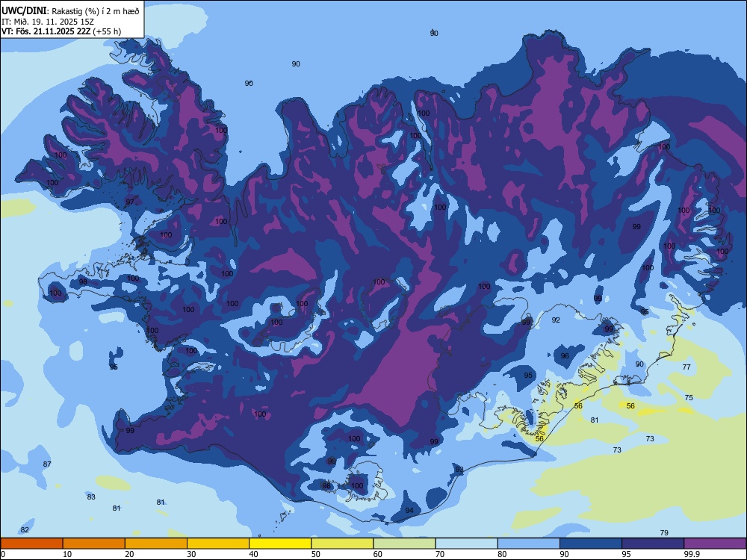Click the '79' humidity value on map
The height and width of the screenshot is (560, 747).
point(664,532)
